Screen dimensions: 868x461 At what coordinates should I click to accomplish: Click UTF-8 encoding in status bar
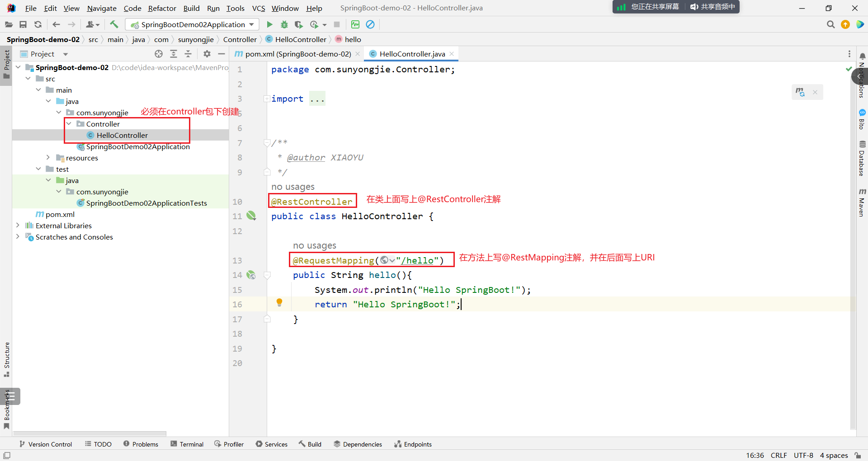coord(803,455)
